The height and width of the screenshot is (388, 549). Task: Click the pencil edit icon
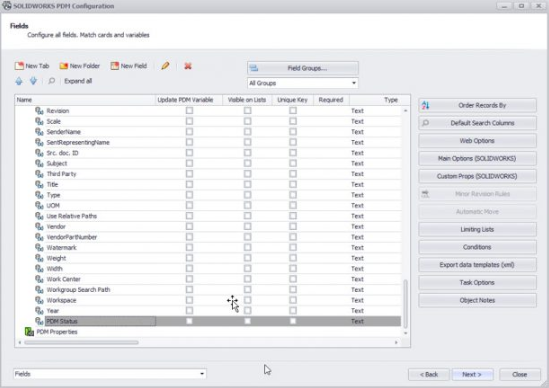(x=165, y=66)
